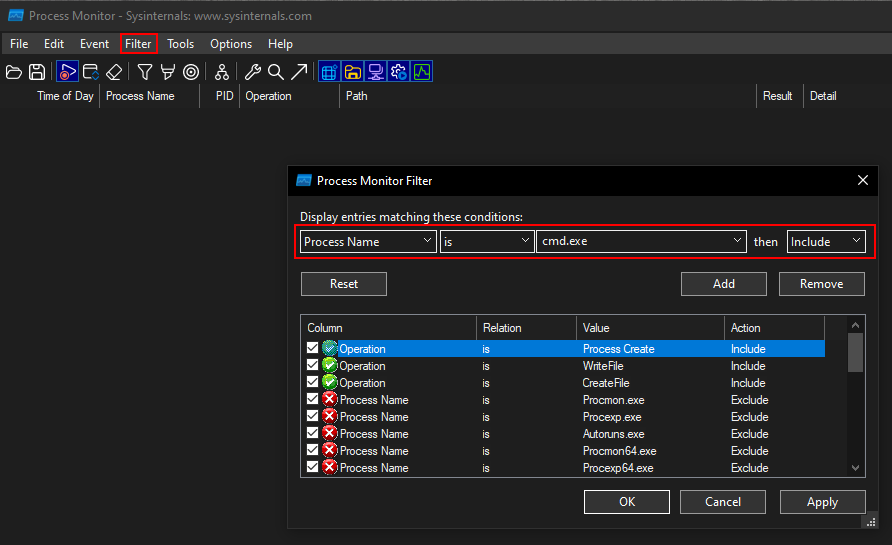The height and width of the screenshot is (545, 892).
Task: Click the Find magnifier toolbar icon
Action: tap(276, 72)
